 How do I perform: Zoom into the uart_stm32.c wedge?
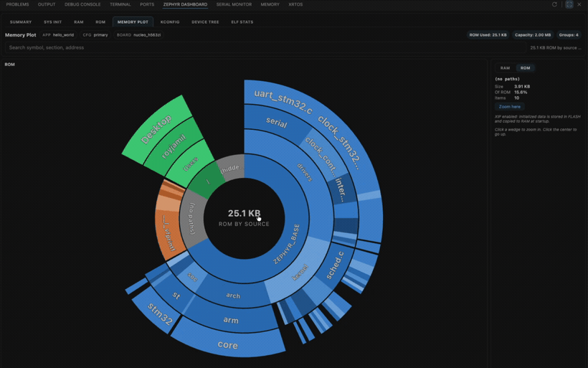[x=283, y=102]
